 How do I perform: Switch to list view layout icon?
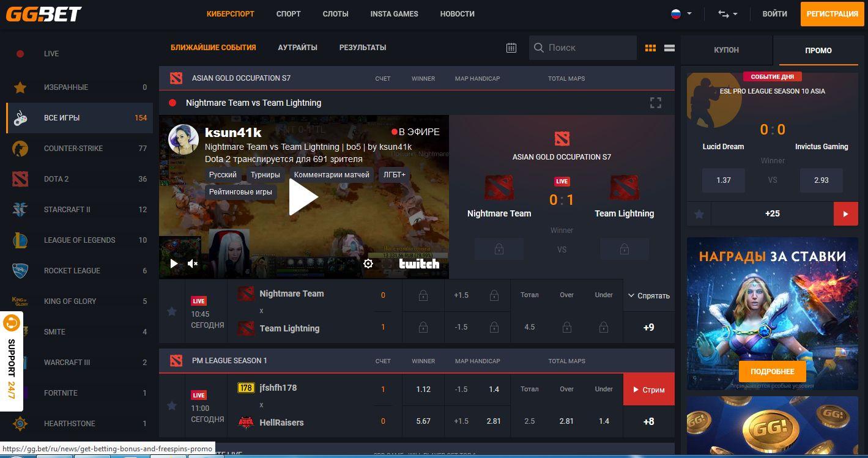pyautogui.click(x=669, y=48)
